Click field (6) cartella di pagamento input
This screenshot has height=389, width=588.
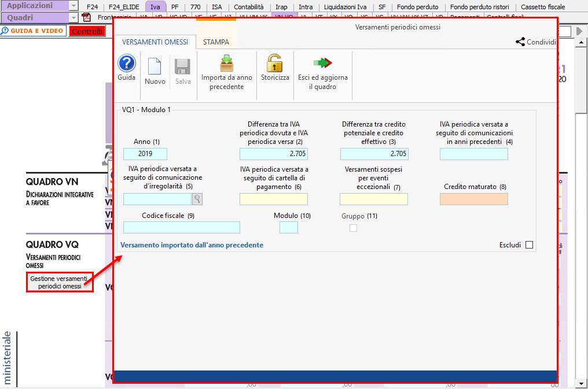pyautogui.click(x=274, y=199)
